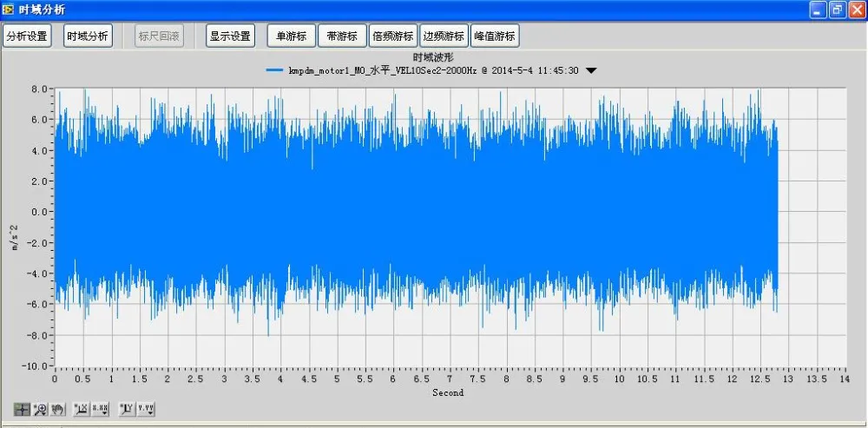Select the hand pan tool
This screenshot has height=428, width=868.
57,408
